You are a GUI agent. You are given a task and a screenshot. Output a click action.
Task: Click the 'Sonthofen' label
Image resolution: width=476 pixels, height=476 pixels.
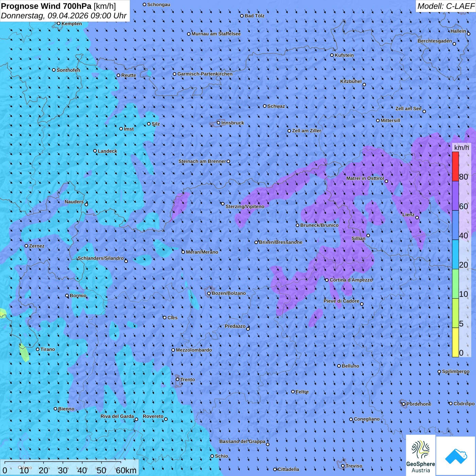[x=68, y=70]
